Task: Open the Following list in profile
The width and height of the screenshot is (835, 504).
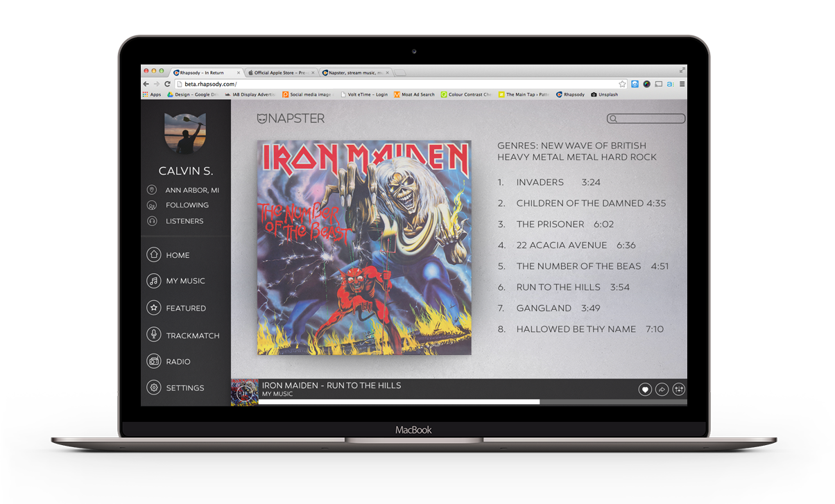Action: 187,205
